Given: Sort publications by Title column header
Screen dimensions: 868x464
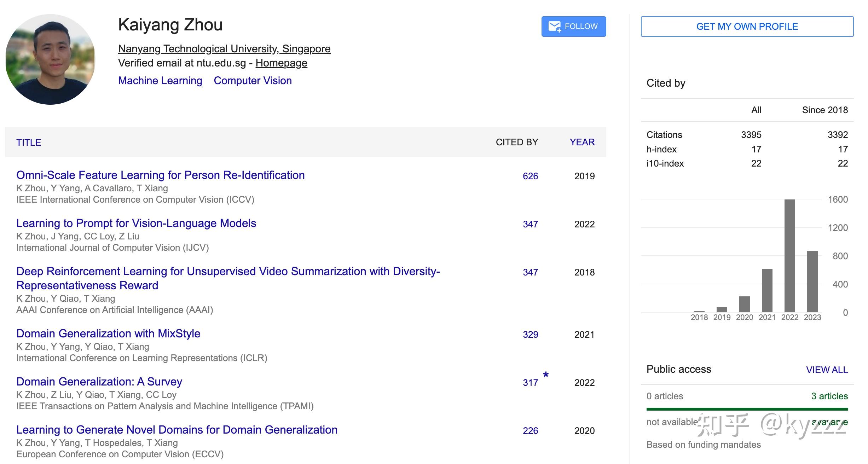Looking at the screenshot, I should click(29, 142).
